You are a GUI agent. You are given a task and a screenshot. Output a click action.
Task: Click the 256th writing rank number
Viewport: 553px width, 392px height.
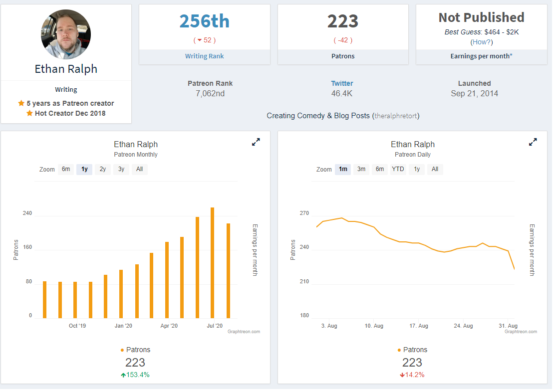tap(205, 21)
